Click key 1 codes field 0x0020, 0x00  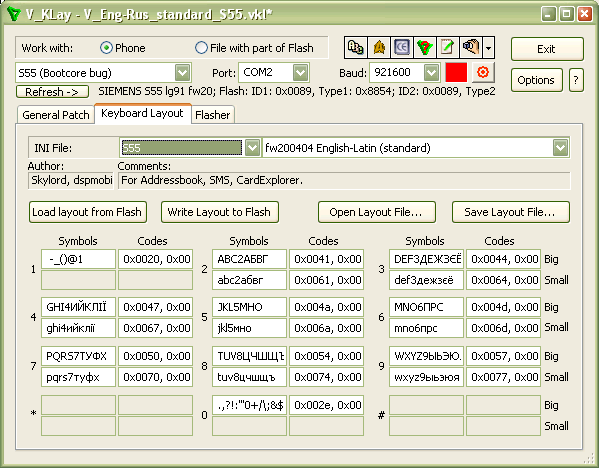tap(155, 259)
